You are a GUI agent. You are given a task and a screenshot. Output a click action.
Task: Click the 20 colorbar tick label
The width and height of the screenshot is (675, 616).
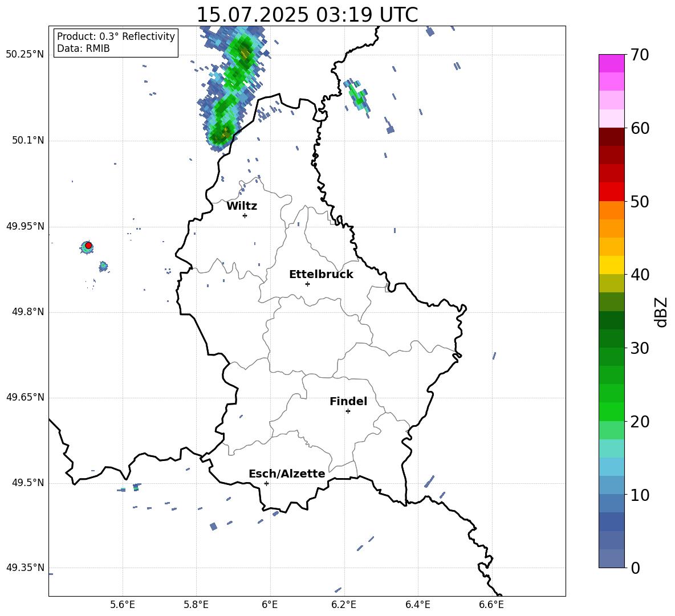tap(640, 422)
